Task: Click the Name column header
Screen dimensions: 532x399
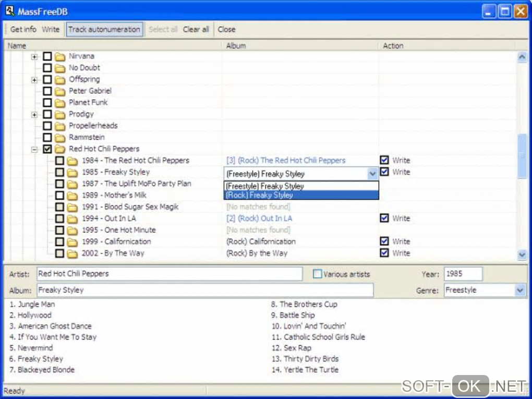Action: point(113,45)
